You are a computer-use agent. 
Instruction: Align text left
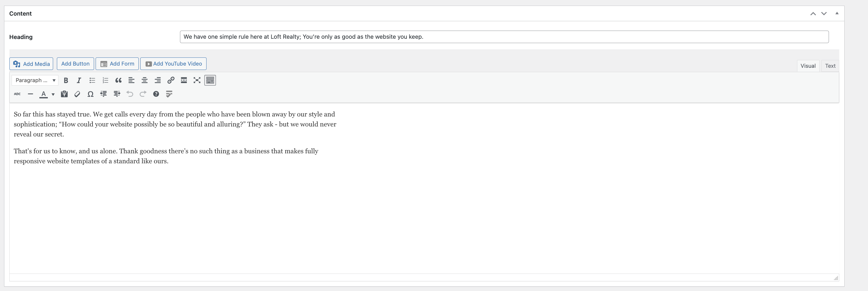tap(132, 80)
